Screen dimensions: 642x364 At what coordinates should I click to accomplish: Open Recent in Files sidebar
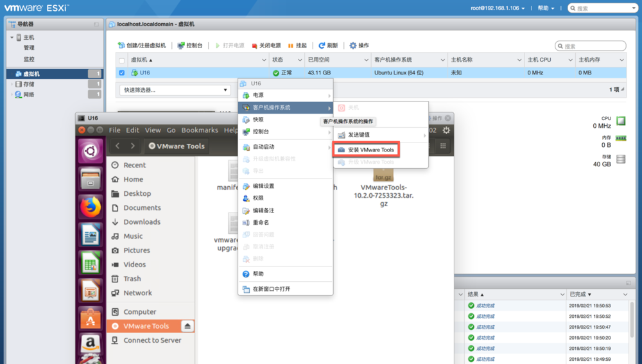point(135,165)
